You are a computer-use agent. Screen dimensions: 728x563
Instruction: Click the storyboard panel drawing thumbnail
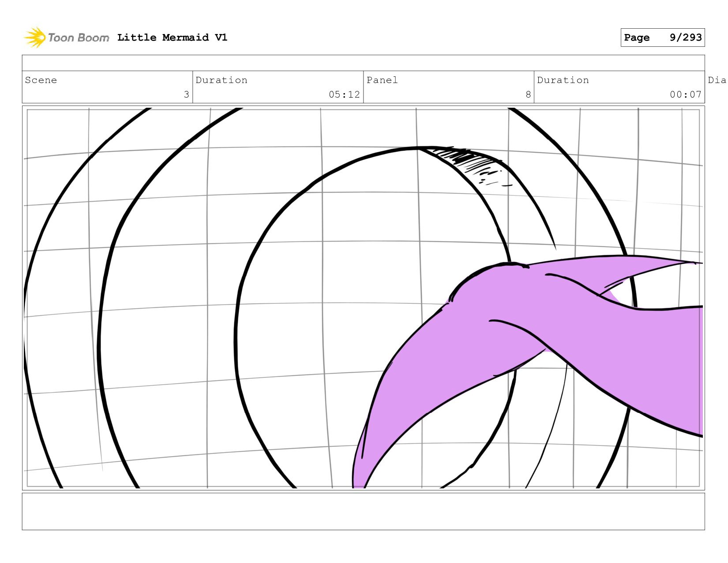[363, 298]
